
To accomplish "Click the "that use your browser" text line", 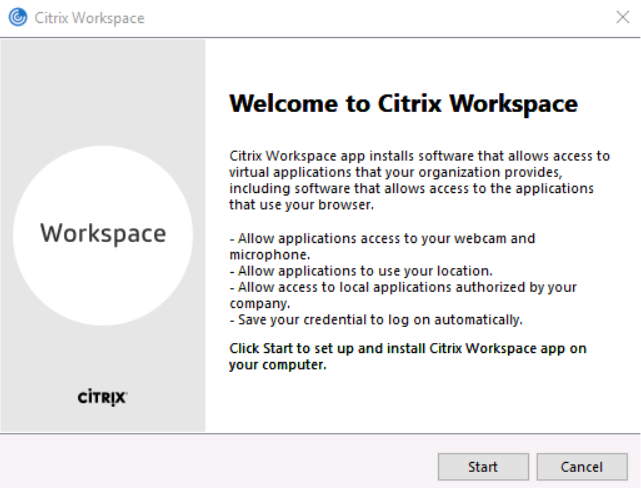I will click(301, 205).
